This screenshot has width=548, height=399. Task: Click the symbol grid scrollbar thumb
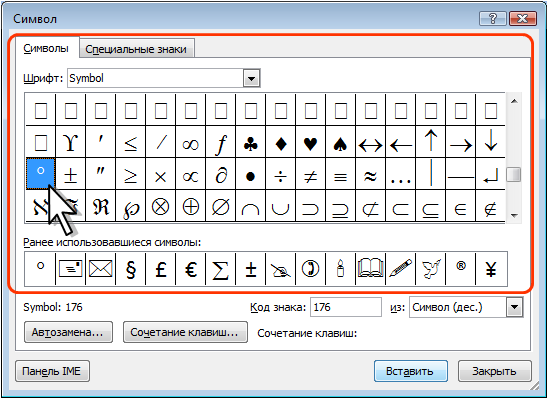click(514, 174)
